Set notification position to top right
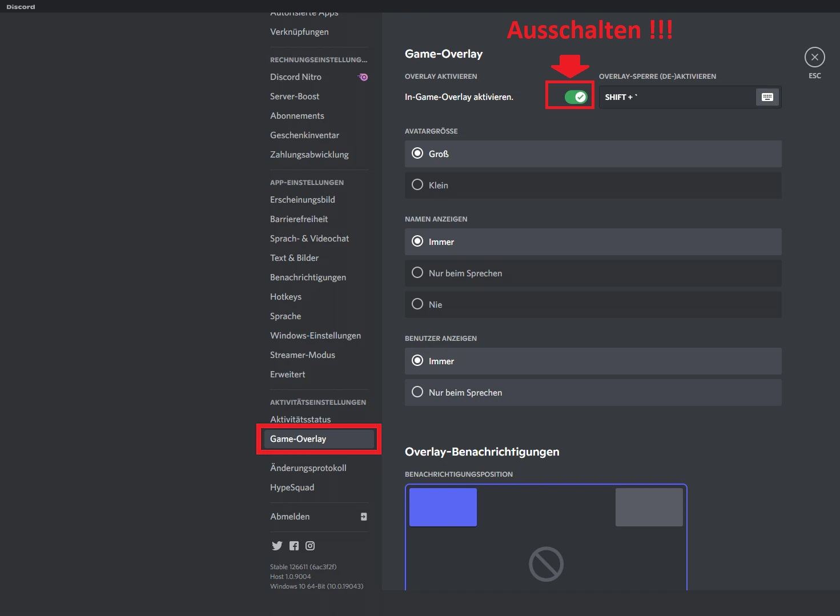 pos(649,507)
